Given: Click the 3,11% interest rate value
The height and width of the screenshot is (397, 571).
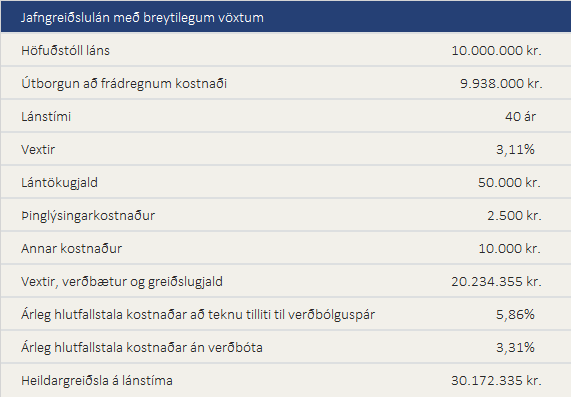Looking at the screenshot, I should pos(515,149).
